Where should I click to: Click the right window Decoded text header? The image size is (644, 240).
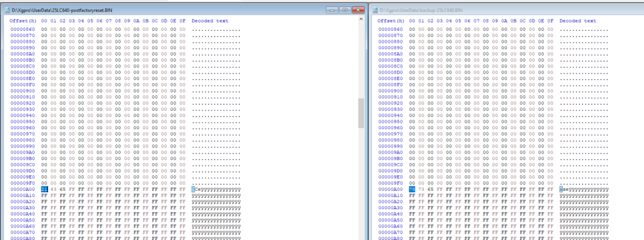tap(578, 21)
